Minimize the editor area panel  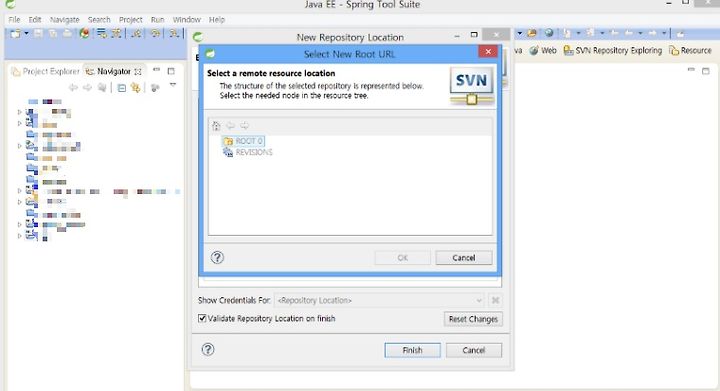tap(691, 70)
